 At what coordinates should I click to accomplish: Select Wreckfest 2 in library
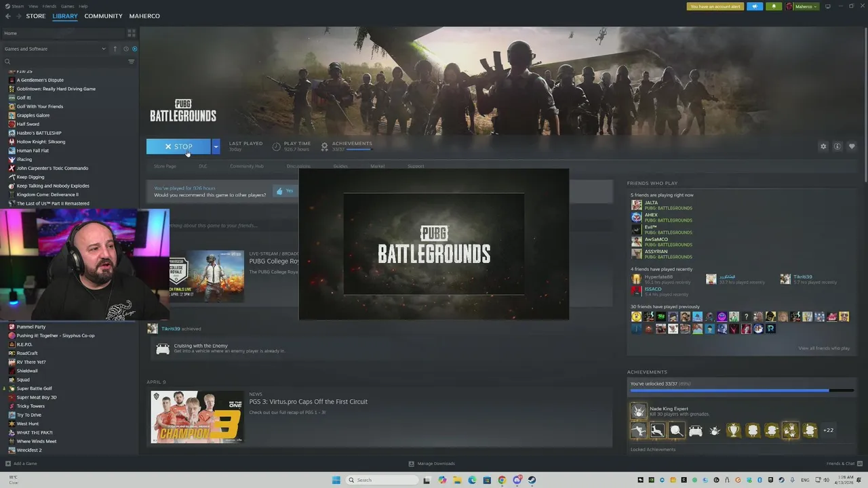point(29,450)
